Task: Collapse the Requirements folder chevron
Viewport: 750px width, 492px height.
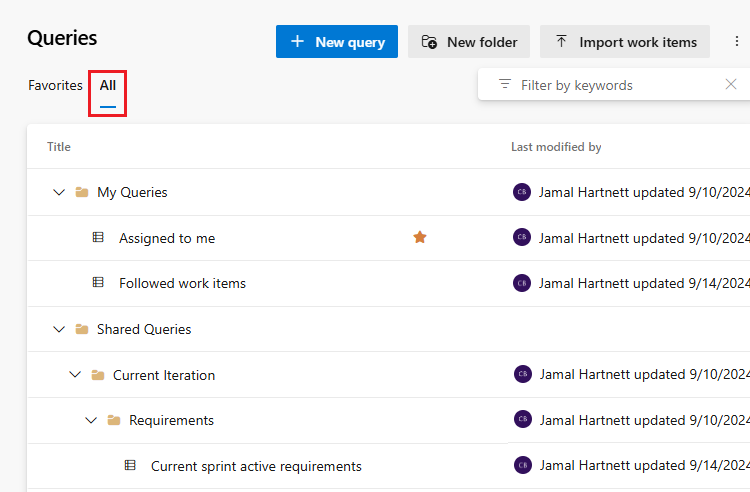Action: [91, 420]
